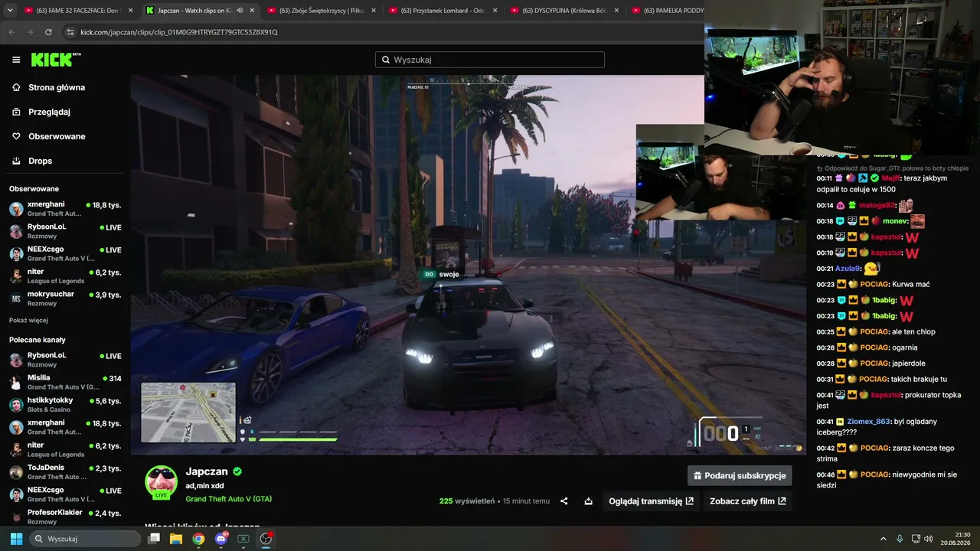Click the green Japczan verified badge

[x=237, y=472]
